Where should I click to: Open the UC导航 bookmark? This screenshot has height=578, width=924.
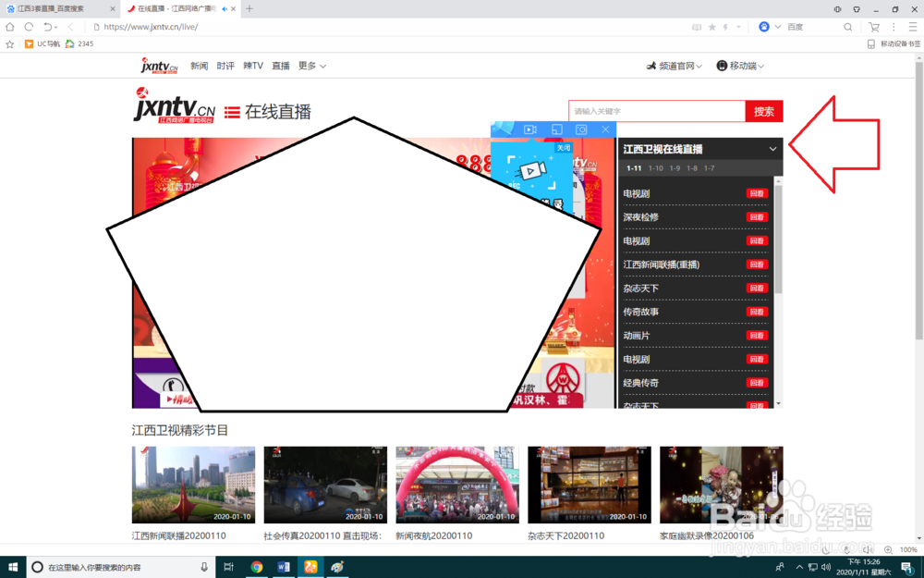point(43,43)
